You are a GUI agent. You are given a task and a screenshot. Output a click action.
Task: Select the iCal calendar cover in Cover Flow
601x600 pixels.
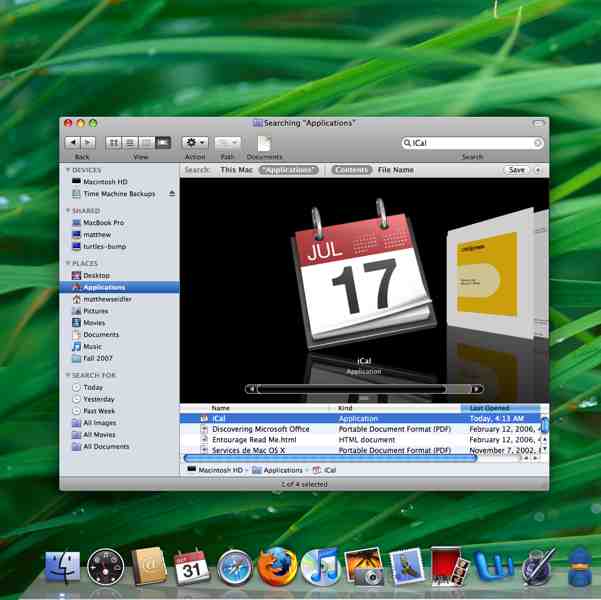[x=363, y=275]
